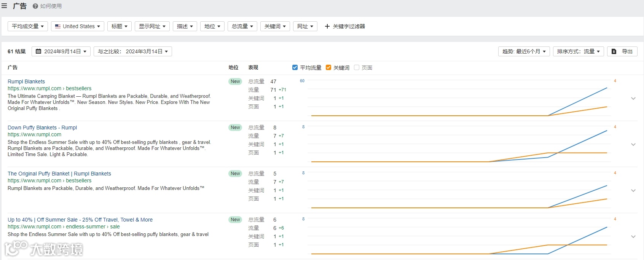Click the +71 traffic change value
The width and height of the screenshot is (644, 260).
coord(282,90)
